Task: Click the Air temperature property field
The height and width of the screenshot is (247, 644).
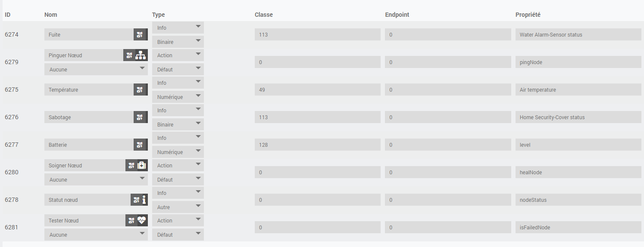Action: pos(578,90)
